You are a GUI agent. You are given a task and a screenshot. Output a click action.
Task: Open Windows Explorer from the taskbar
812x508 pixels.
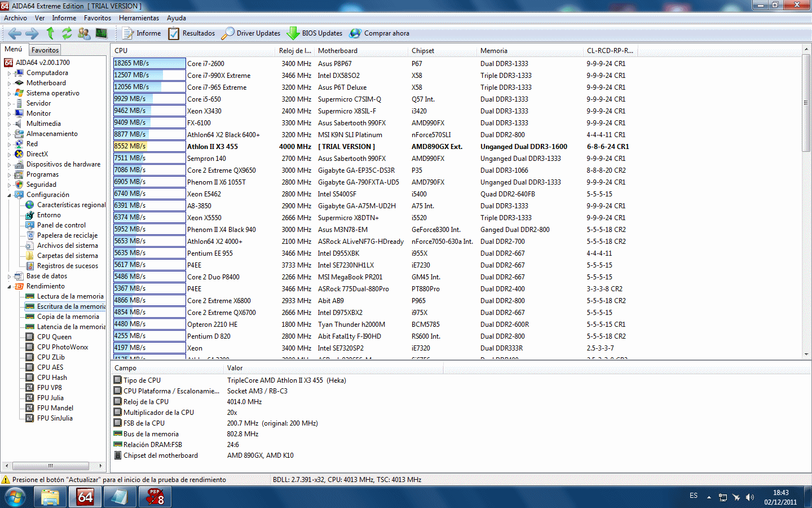tap(50, 497)
